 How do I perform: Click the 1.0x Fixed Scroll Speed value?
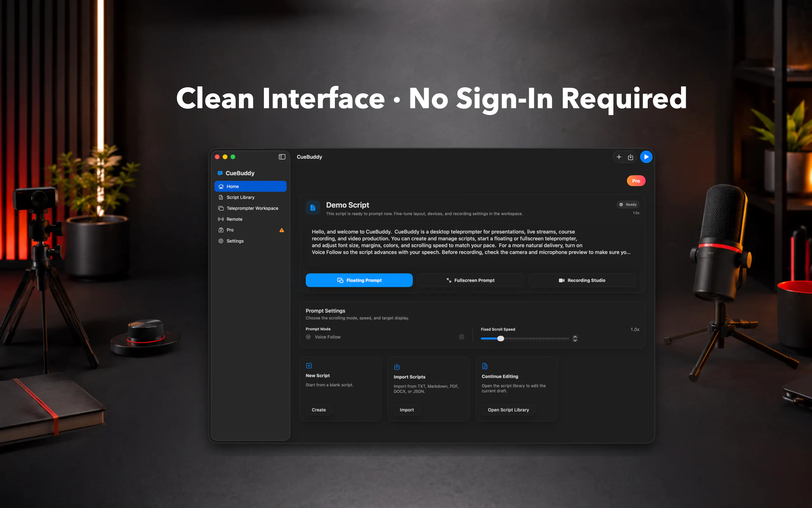click(x=635, y=330)
